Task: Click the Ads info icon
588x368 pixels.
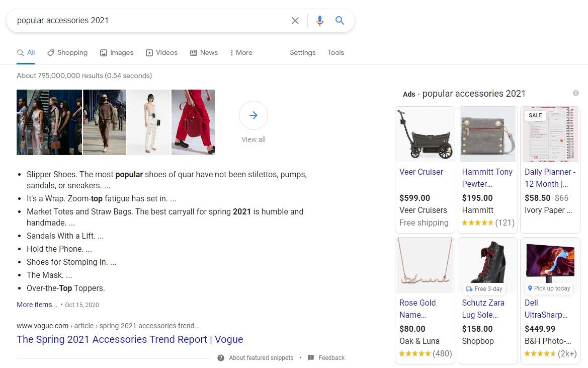Action: point(575,94)
